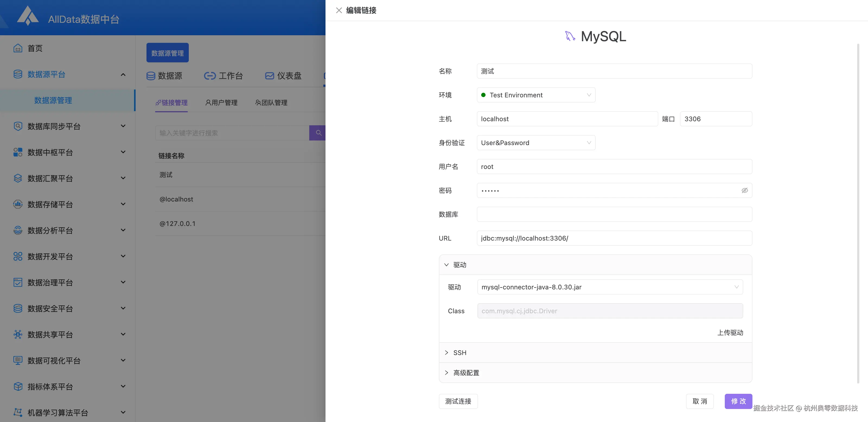Toggle password visibility for 密码 field
868x422 pixels.
pos(744,190)
